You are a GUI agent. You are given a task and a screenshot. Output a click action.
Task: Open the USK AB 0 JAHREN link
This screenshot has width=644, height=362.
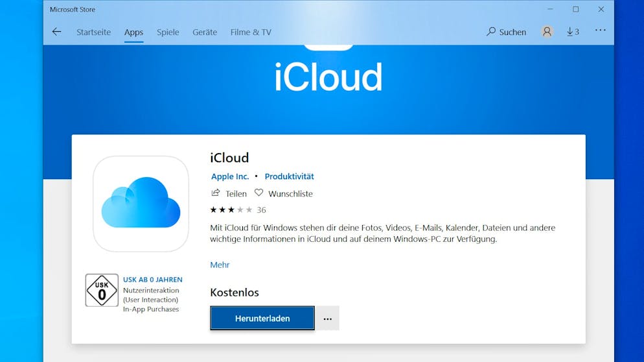pos(153,280)
